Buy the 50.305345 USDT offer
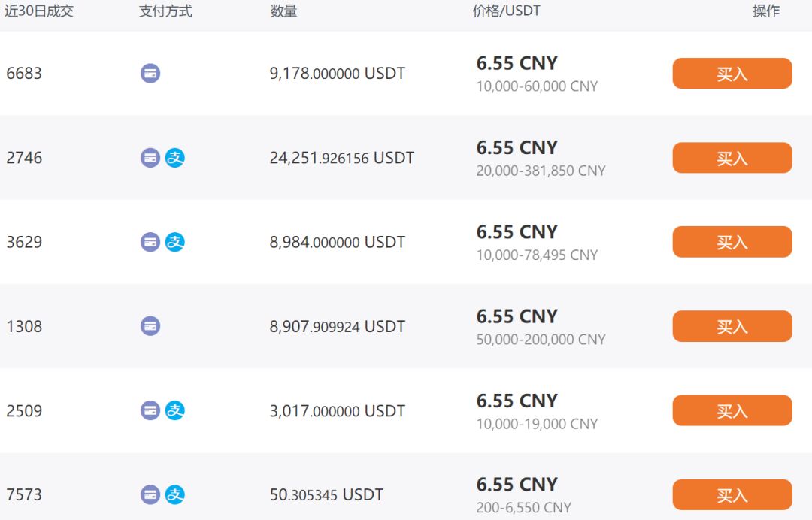812x520 pixels. [732, 494]
